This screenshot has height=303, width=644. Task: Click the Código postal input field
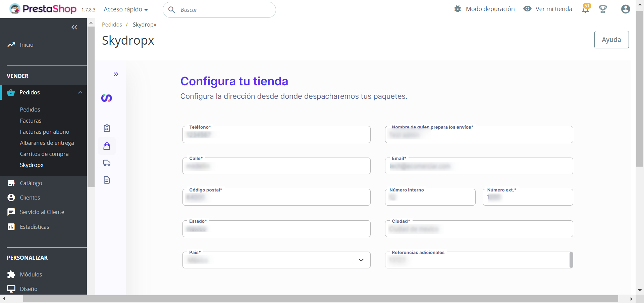tap(276, 197)
